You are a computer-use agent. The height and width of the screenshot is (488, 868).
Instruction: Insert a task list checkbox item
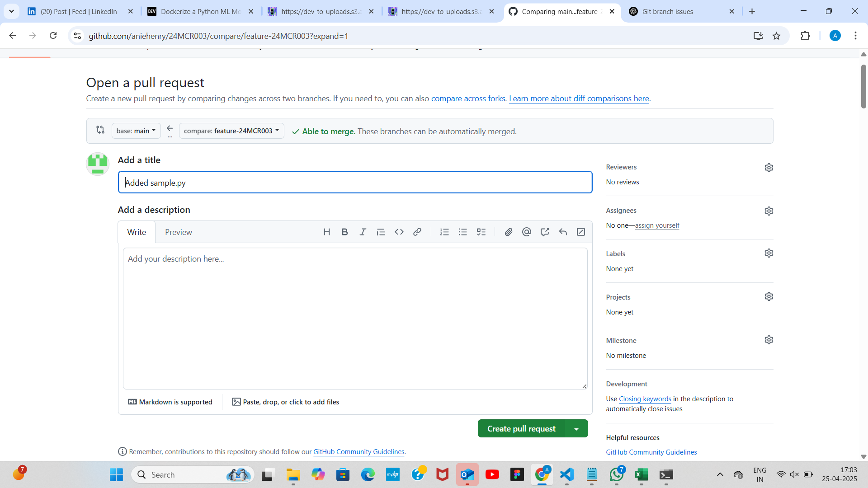(481, 232)
